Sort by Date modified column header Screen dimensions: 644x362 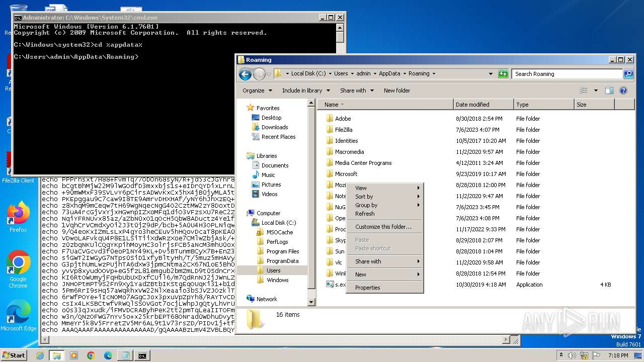[x=484, y=105]
